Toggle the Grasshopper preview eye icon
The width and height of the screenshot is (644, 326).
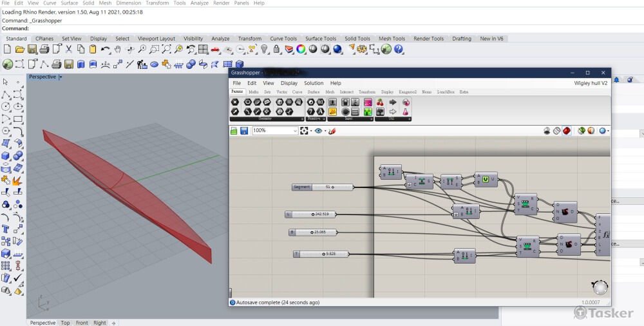click(x=318, y=131)
